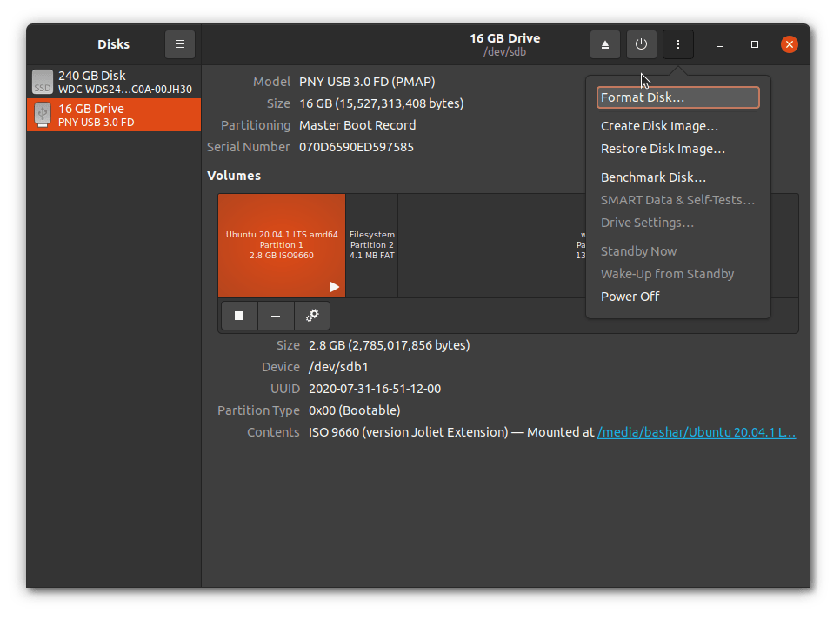Click partition type 0x00 (Bootable)
The width and height of the screenshot is (840, 620).
(x=355, y=410)
